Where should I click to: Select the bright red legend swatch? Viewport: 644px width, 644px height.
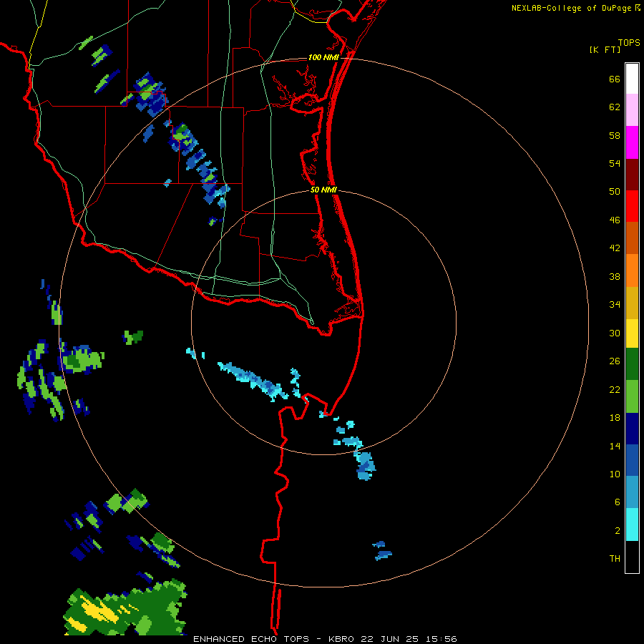click(x=632, y=206)
